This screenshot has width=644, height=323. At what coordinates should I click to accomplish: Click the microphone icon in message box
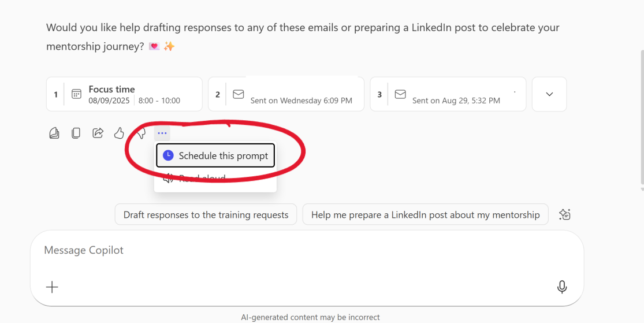(561, 287)
